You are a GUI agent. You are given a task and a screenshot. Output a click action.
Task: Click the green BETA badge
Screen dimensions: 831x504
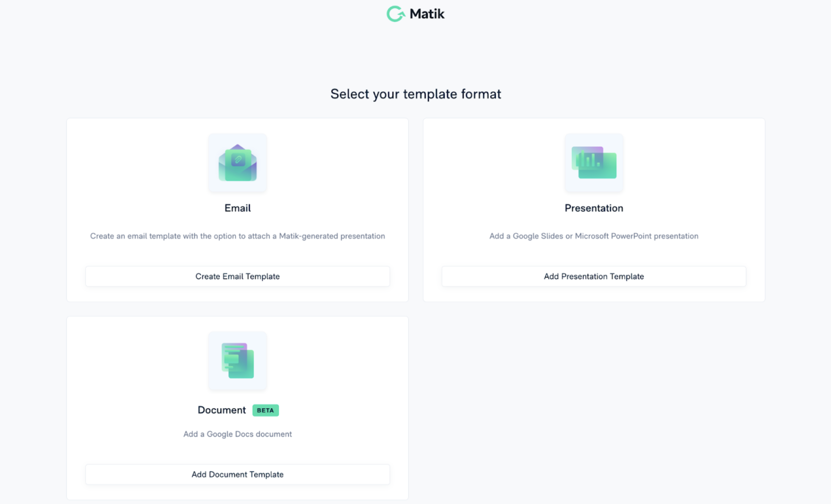[266, 410]
